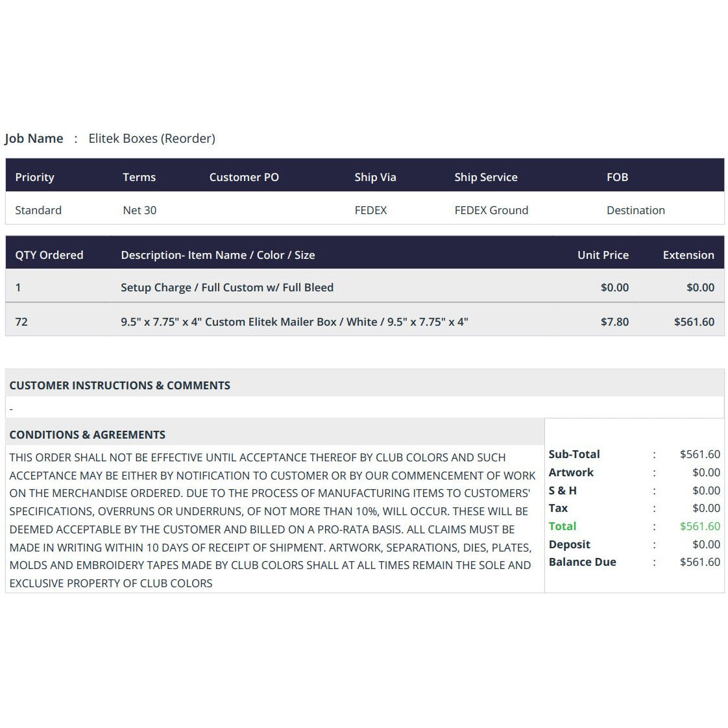The image size is (728, 728).
Task: Click the Job Name value Elitek Boxes (Reorder)
Action: point(152,138)
